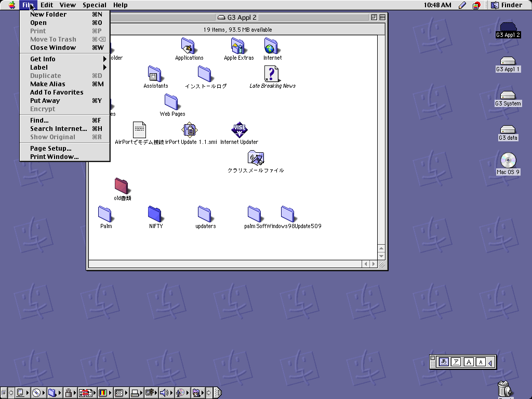The width and height of the screenshot is (532, 399).
Task: Choose Print Window… menu item
Action: (x=65, y=157)
